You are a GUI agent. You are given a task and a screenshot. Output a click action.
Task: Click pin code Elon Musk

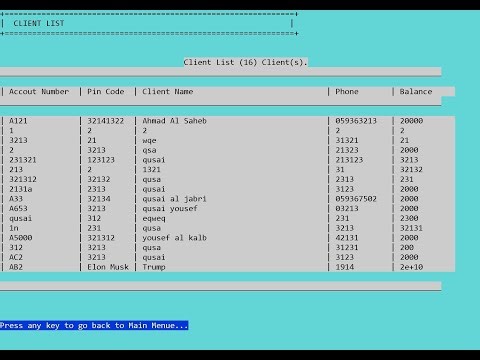pos(108,267)
